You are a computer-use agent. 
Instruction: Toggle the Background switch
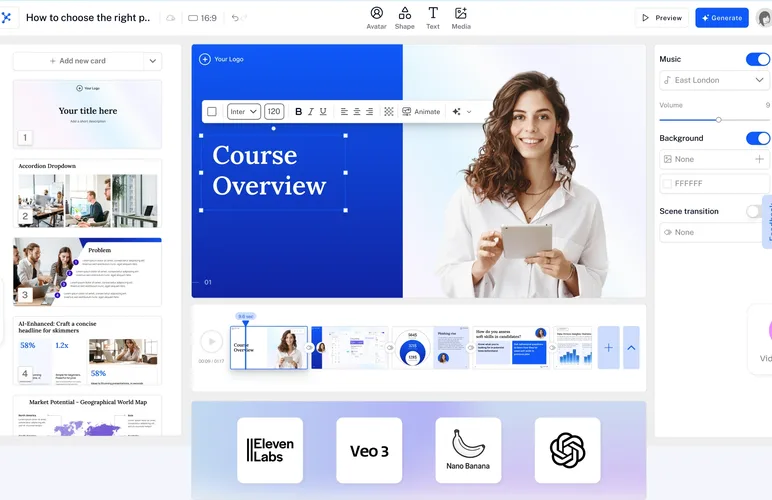pyautogui.click(x=758, y=138)
